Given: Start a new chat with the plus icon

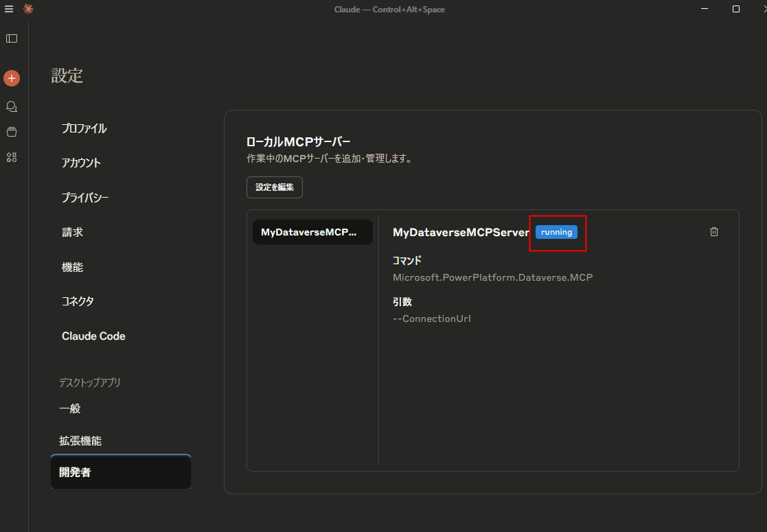Looking at the screenshot, I should click(11, 78).
